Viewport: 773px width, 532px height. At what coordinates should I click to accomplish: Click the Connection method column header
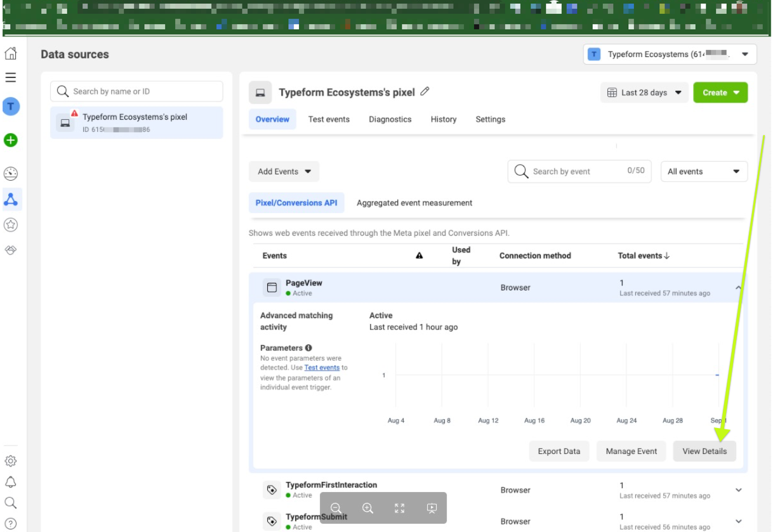(x=535, y=256)
